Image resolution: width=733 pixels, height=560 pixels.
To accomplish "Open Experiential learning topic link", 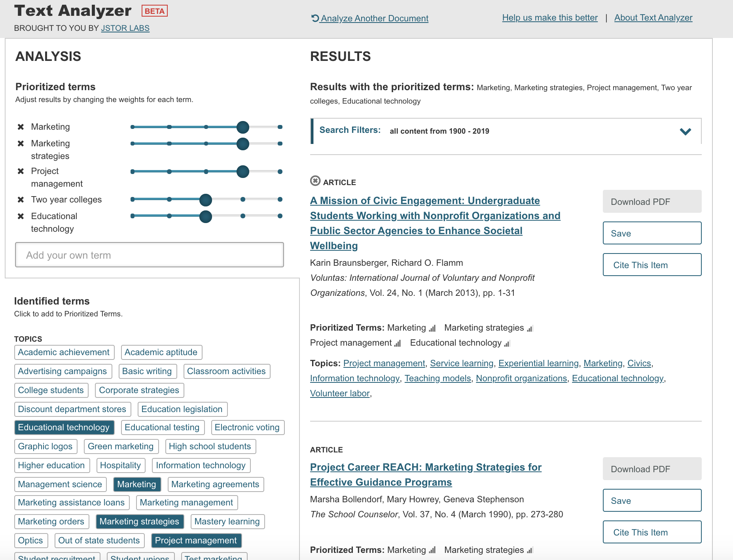I will click(538, 363).
